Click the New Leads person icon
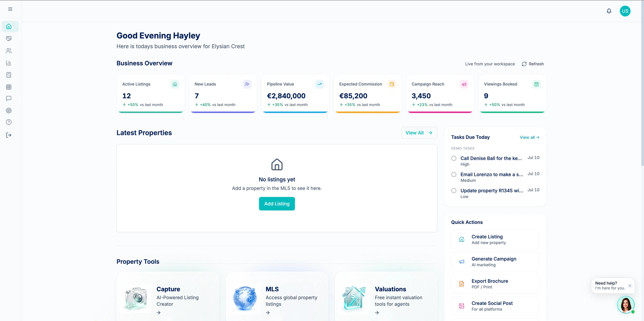The height and width of the screenshot is (321, 644). coord(247,84)
